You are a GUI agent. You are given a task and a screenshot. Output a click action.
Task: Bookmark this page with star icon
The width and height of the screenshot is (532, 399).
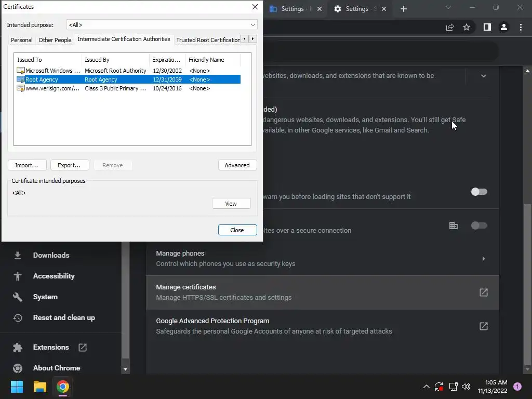click(x=467, y=27)
